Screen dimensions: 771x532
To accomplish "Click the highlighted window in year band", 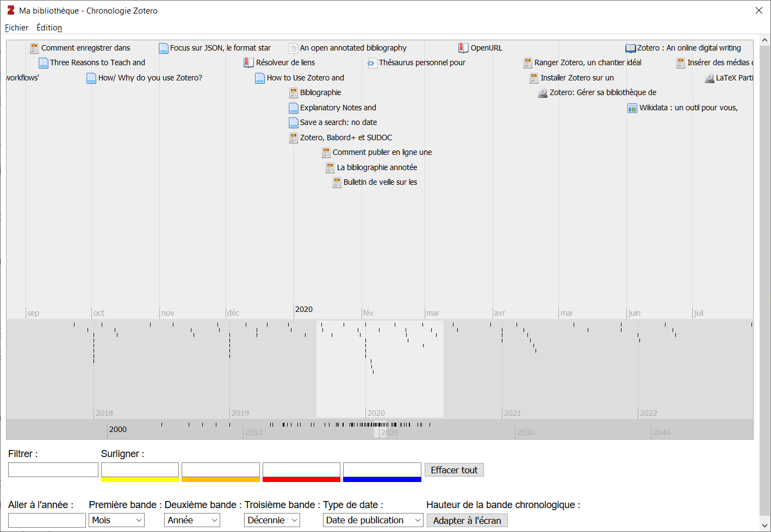I will coord(380,369).
